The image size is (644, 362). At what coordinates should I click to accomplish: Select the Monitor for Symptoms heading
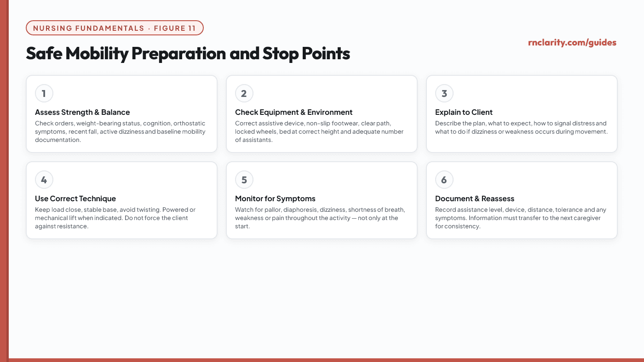point(275,199)
